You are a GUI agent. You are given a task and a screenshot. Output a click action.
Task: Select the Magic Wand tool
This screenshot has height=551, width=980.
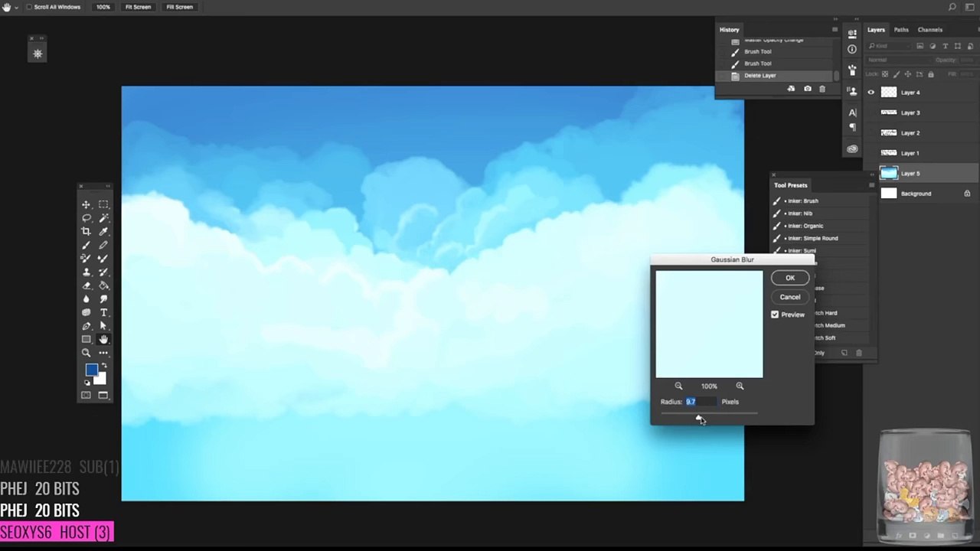tap(103, 218)
